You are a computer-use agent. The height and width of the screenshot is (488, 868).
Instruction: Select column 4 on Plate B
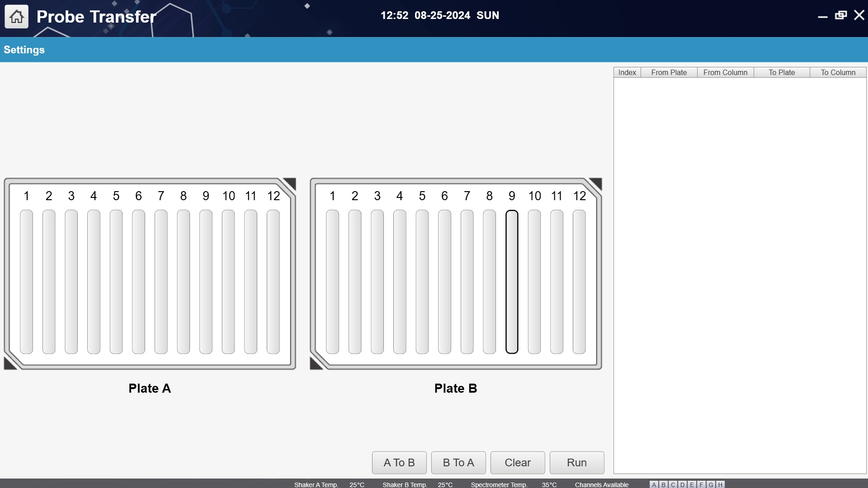(400, 282)
